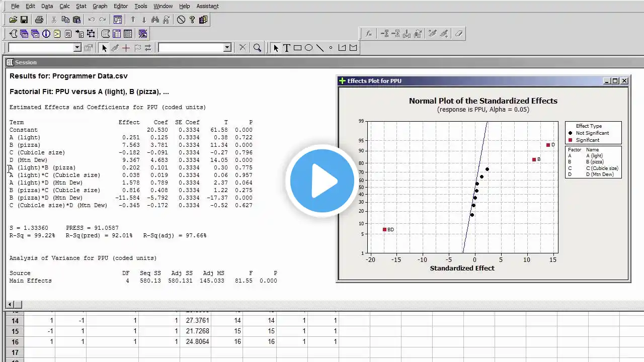Paste from clipboard with the Paste icon

point(76,20)
